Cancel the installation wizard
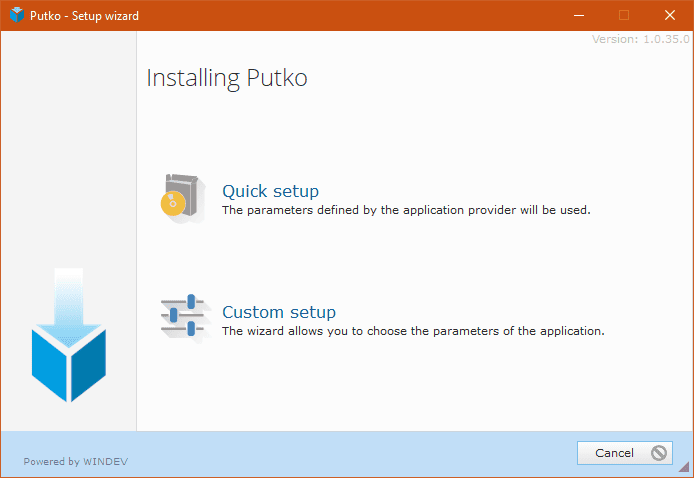Screen dimensions: 694x478 [625, 453]
